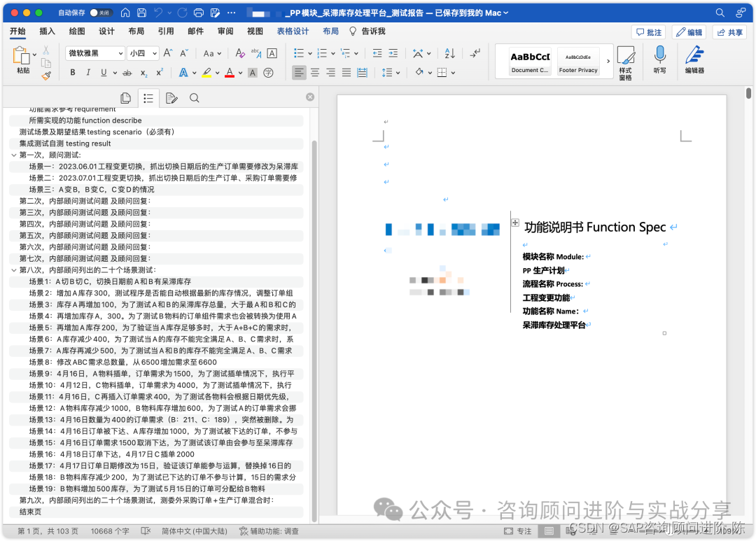Jump to 结束页 heading
Viewport: 756px width, 541px height.
click(x=30, y=512)
